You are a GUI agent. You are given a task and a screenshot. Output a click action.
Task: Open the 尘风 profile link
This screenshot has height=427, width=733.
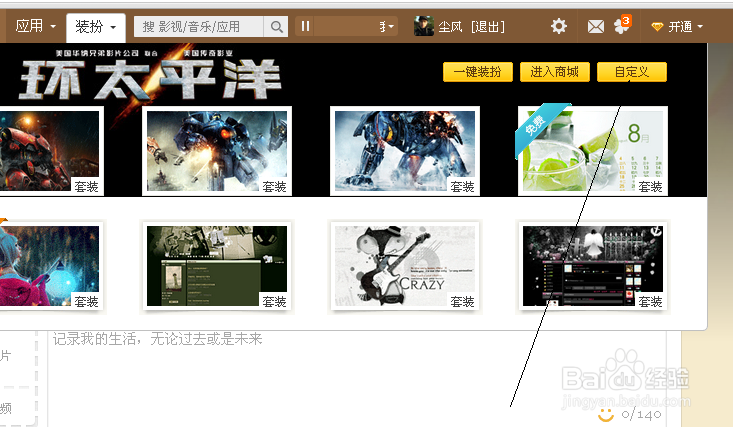(x=450, y=27)
